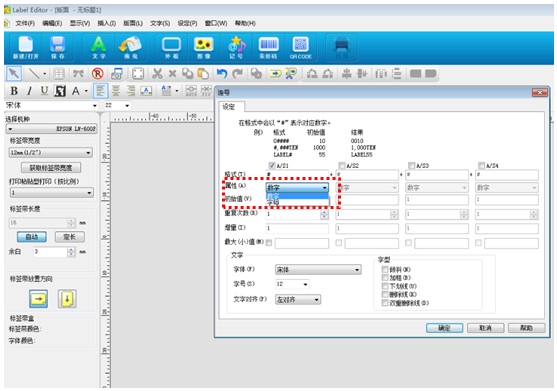Check the 双重删除线 (double strikethrough) box
The height and width of the screenshot is (391, 557).
point(385,303)
